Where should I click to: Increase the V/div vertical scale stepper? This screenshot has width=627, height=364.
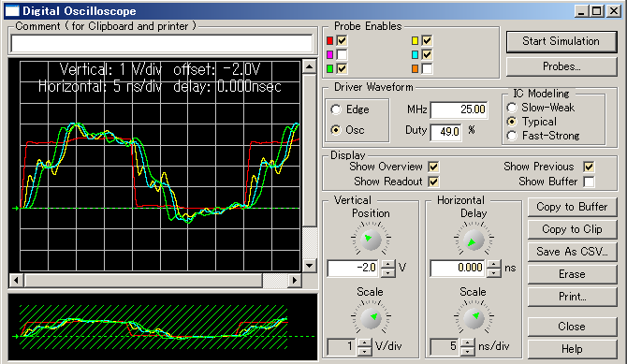pos(364,342)
